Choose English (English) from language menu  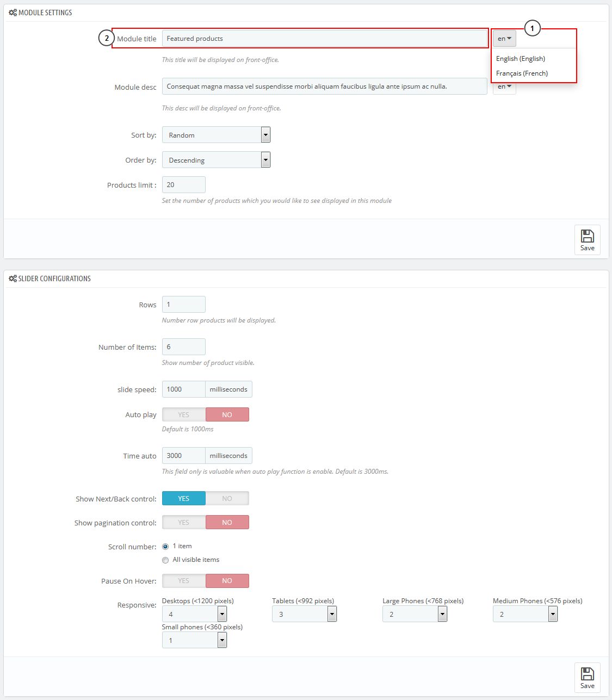[521, 59]
